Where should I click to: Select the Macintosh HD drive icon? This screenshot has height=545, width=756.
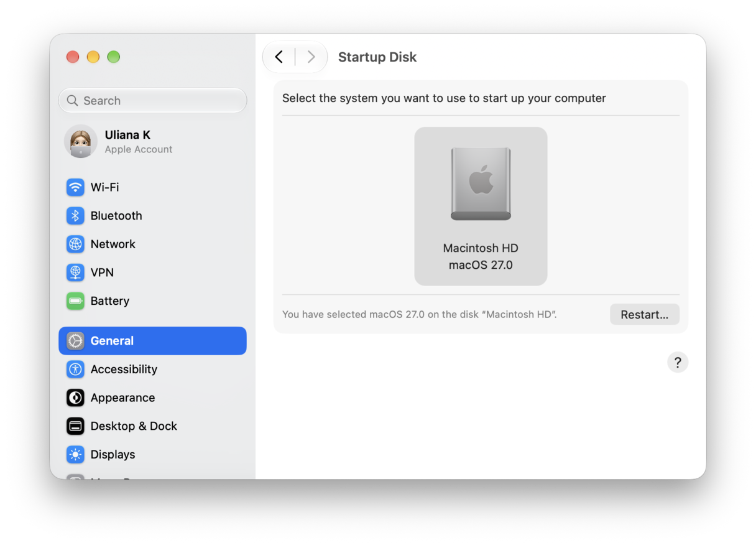(x=481, y=184)
